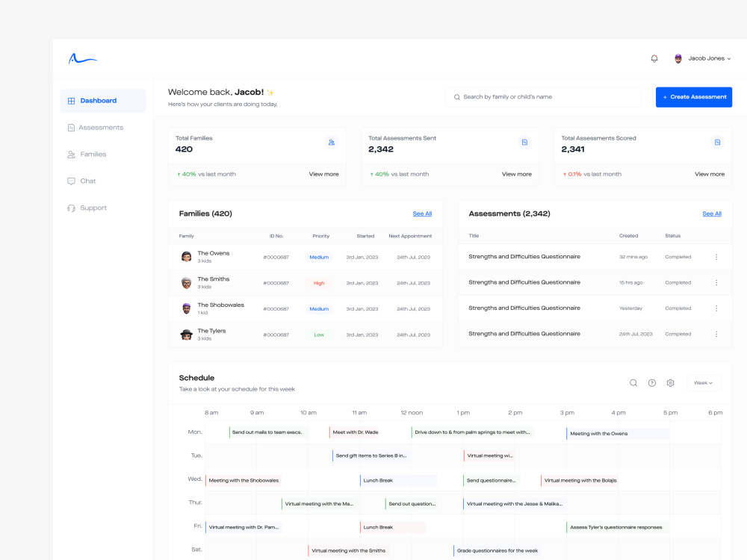
Task: View more on Total Families card
Action: (x=323, y=174)
